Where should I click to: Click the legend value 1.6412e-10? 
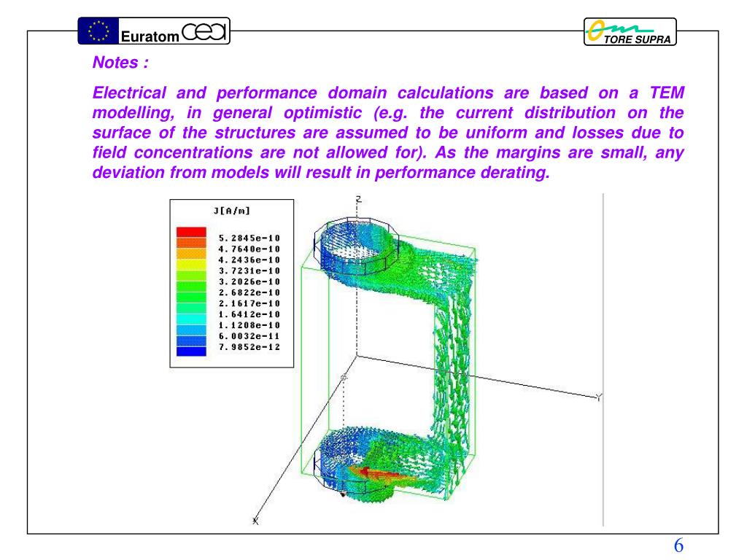coord(249,315)
